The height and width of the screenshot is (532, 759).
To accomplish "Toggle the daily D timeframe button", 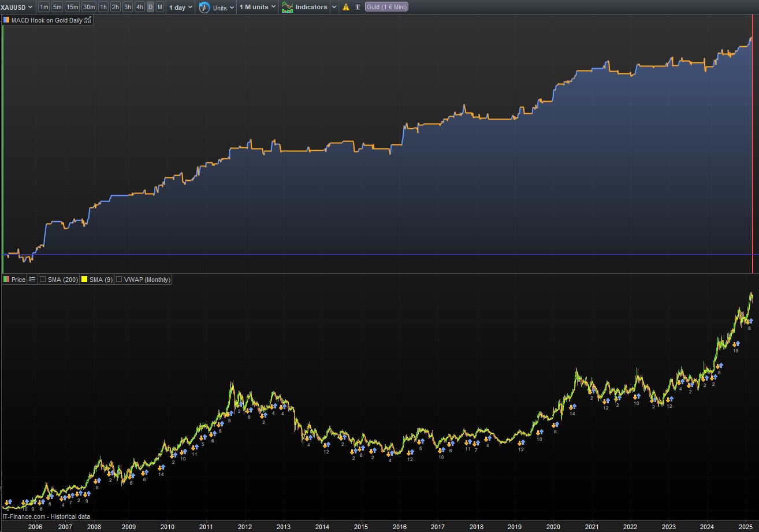I will pyautogui.click(x=151, y=7).
